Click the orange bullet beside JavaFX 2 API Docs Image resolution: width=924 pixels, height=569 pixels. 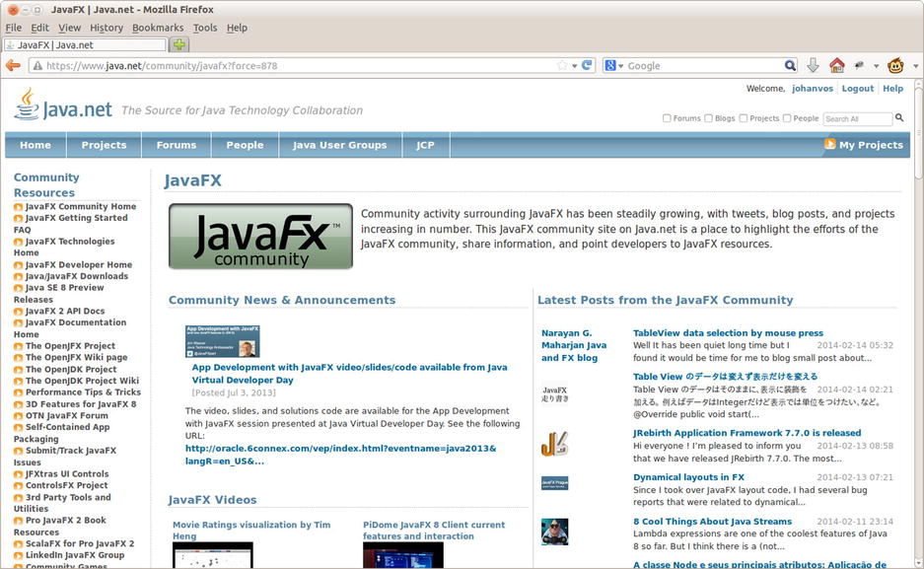pyautogui.click(x=19, y=312)
